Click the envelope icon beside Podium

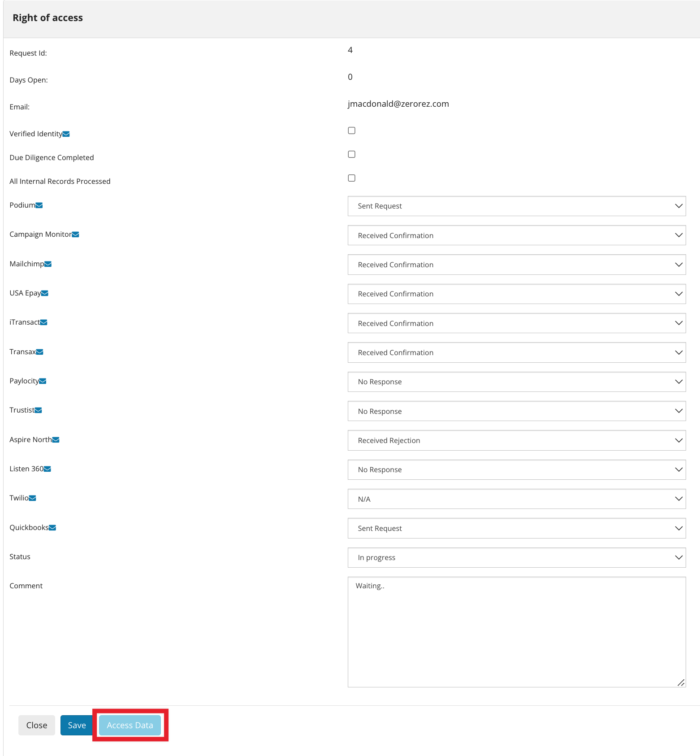pos(39,205)
